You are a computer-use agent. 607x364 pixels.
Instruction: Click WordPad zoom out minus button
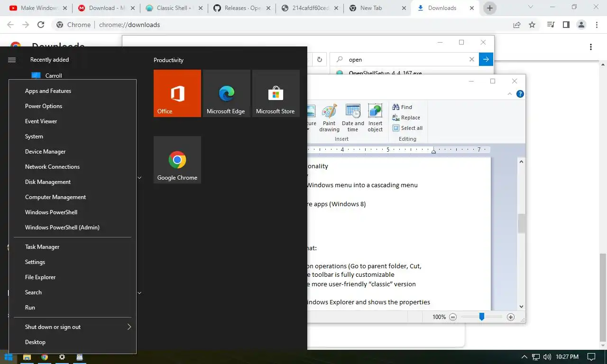[453, 317]
